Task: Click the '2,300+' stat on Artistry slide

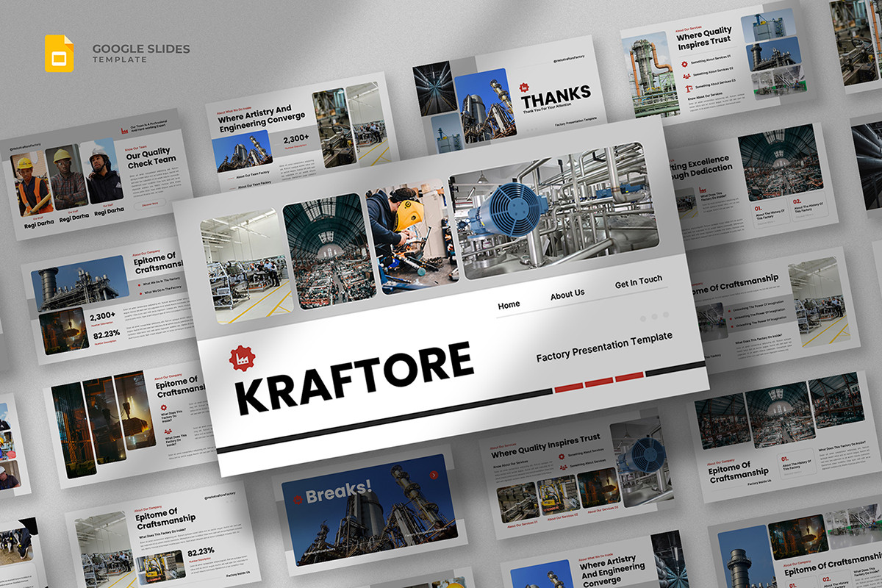Action: tap(297, 137)
